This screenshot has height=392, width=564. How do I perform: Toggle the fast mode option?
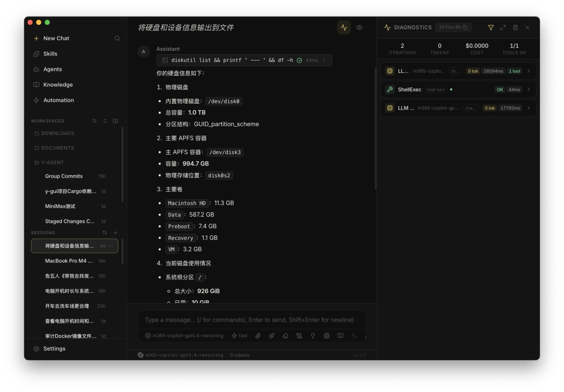pos(240,336)
